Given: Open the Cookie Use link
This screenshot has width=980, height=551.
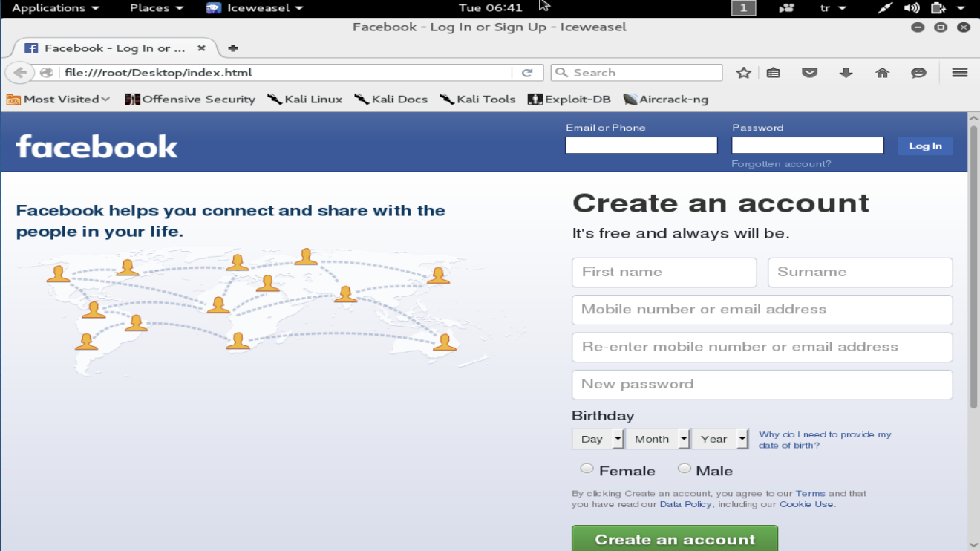Looking at the screenshot, I should 806,504.
